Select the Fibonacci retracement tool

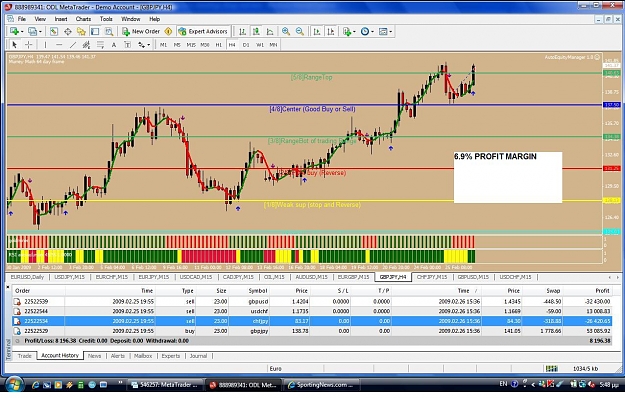[x=100, y=45]
